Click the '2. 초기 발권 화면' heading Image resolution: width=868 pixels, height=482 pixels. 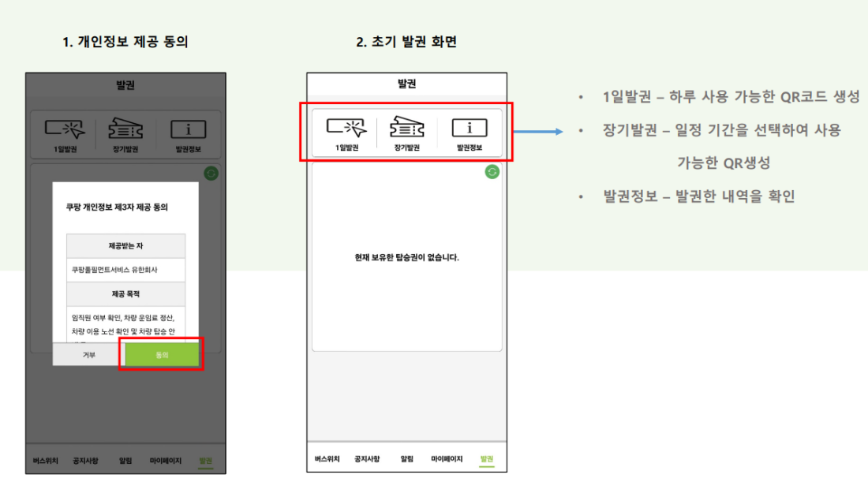click(x=406, y=42)
